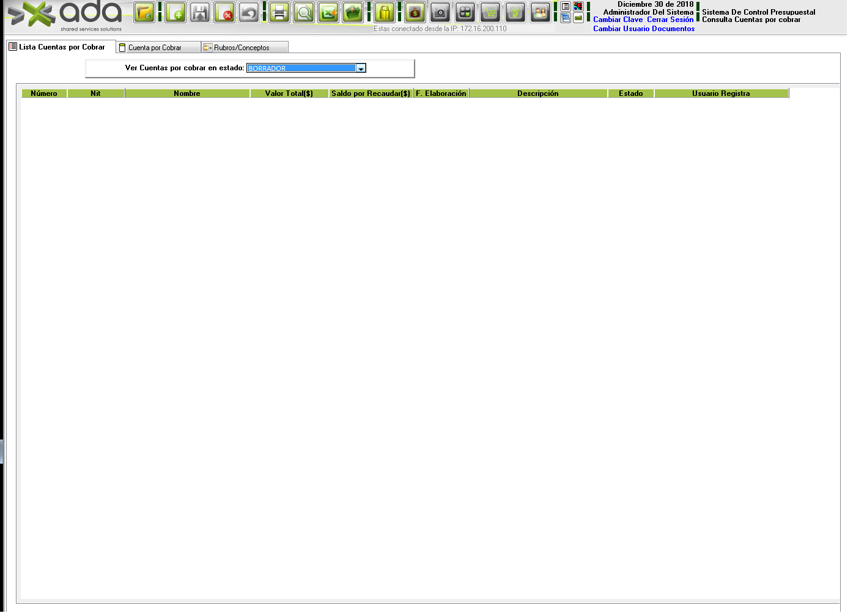This screenshot has width=856, height=616.
Task: Sort by the F. Elaboración column header
Action: pyautogui.click(x=441, y=94)
